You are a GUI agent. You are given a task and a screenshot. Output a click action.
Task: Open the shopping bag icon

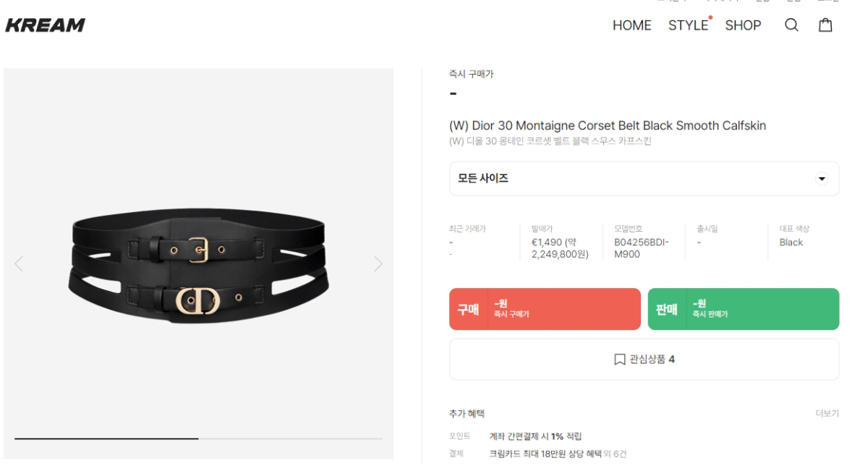(x=825, y=25)
